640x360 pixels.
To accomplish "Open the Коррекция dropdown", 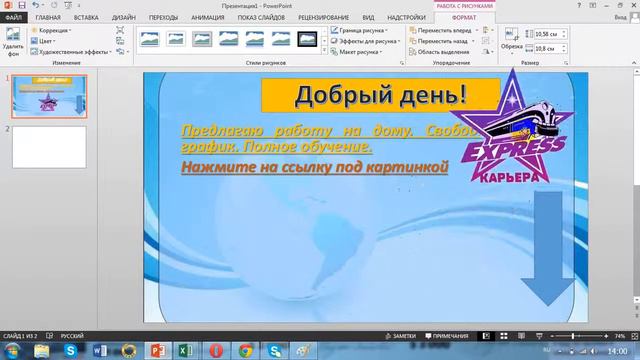I will click(x=51, y=30).
